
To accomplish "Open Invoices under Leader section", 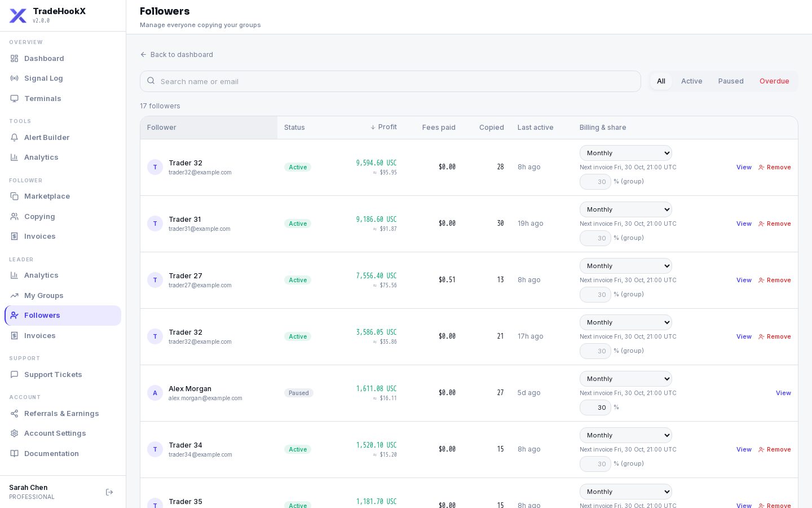I will pyautogui.click(x=63, y=335).
